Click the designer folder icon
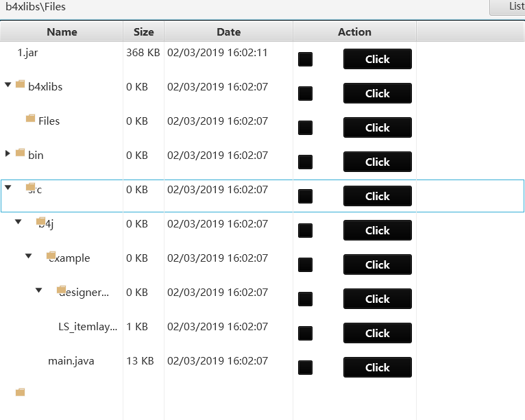Screen dimensions: 525x420 tap(61, 290)
